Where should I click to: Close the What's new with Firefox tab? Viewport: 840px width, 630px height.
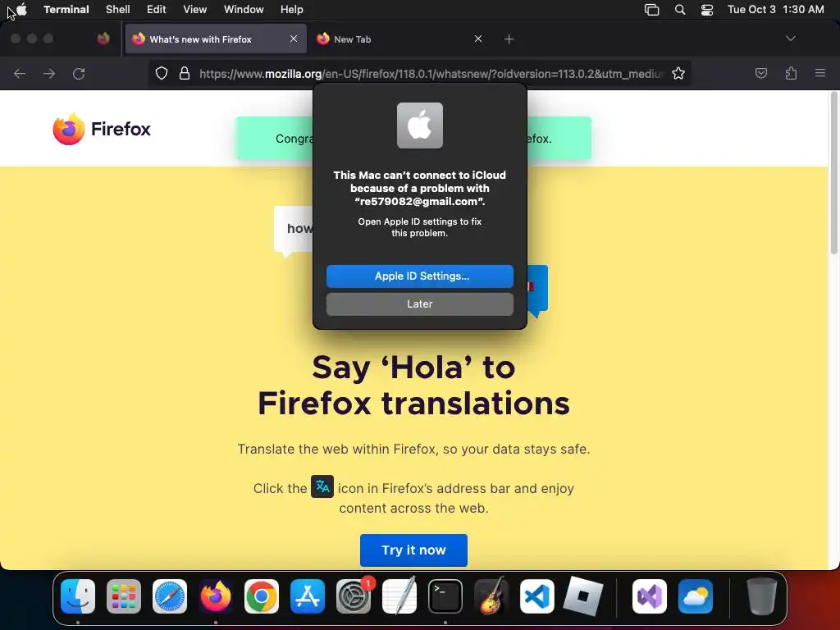294,39
